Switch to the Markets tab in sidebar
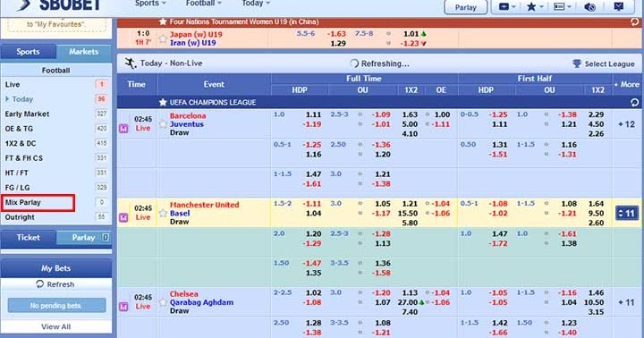 [84, 52]
